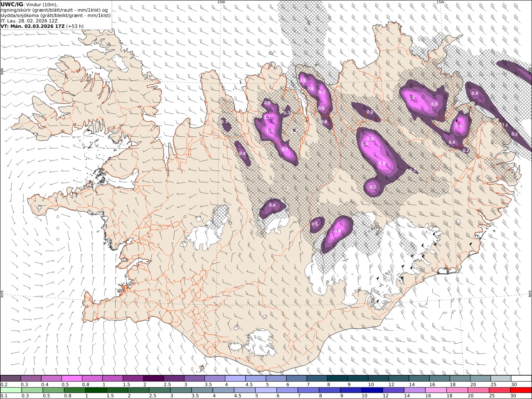Click the 0.1 label in rain legend

point(3,396)
